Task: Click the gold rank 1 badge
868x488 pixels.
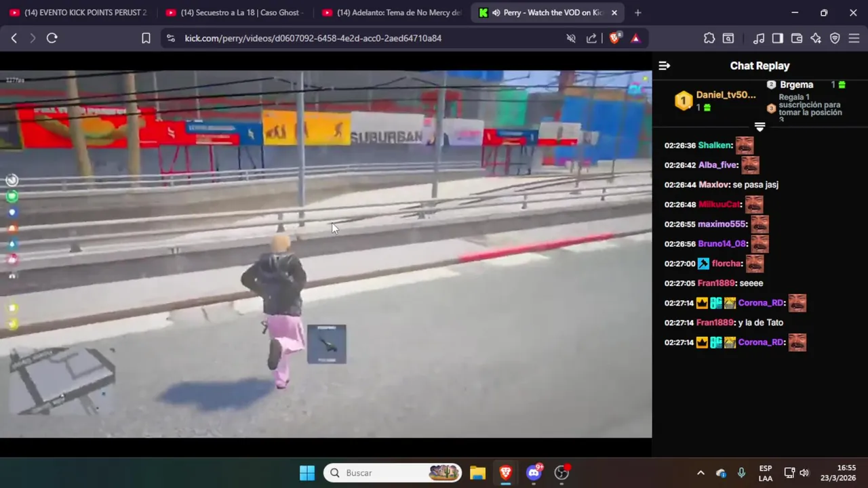Action: click(x=684, y=102)
